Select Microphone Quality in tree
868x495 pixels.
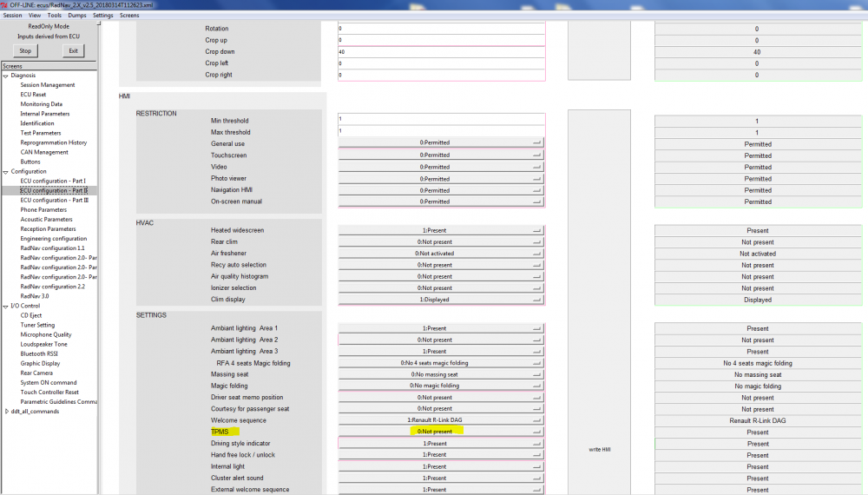point(46,335)
